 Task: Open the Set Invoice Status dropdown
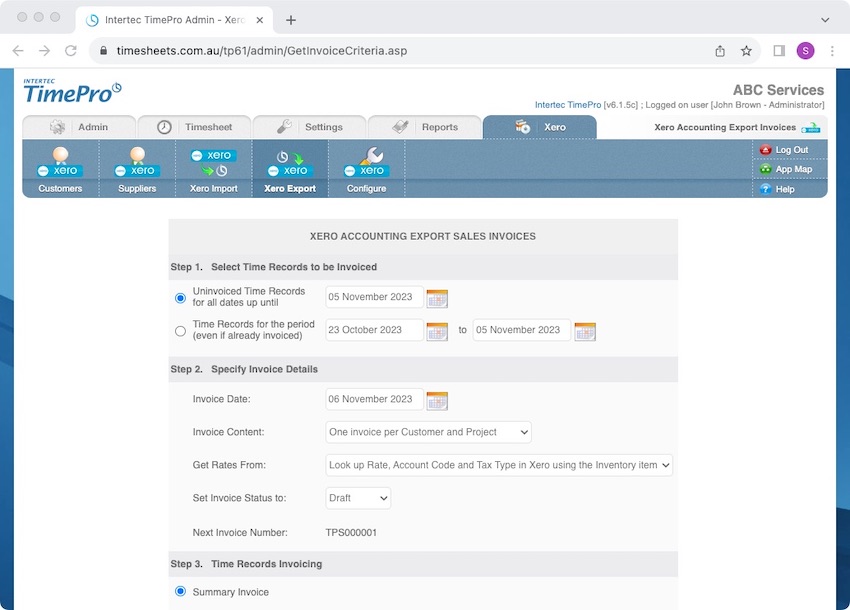(x=358, y=498)
